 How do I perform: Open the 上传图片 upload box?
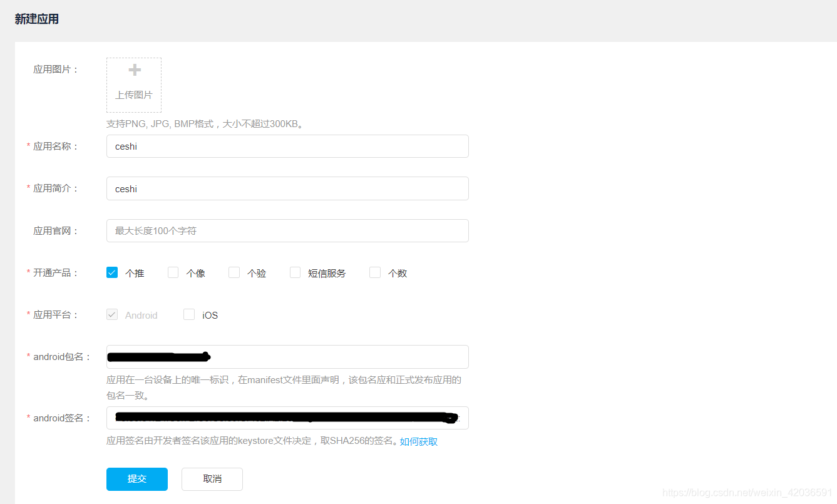tap(134, 85)
